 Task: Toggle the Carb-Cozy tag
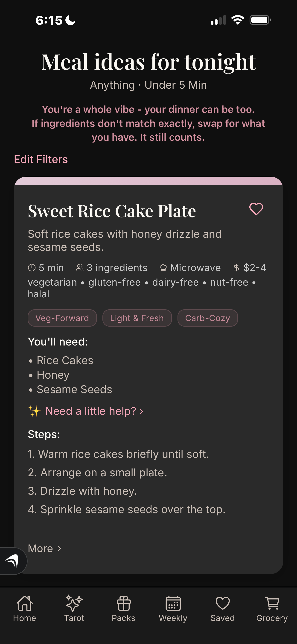[x=207, y=318]
